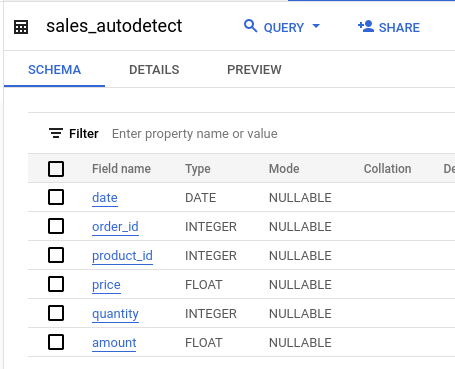
Task: Click NULLABLE in the order_id row
Action: pyautogui.click(x=300, y=227)
